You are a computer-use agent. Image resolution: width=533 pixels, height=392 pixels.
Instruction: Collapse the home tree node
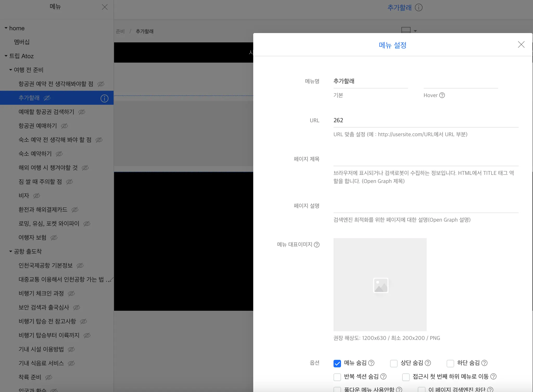point(6,28)
